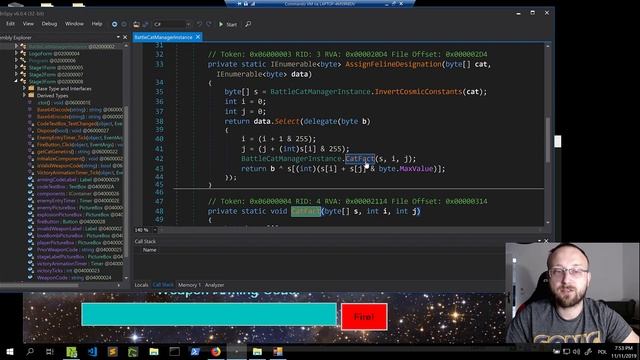Select the getCatGenetics() method
Screen dimensions: 640x360
(77, 151)
